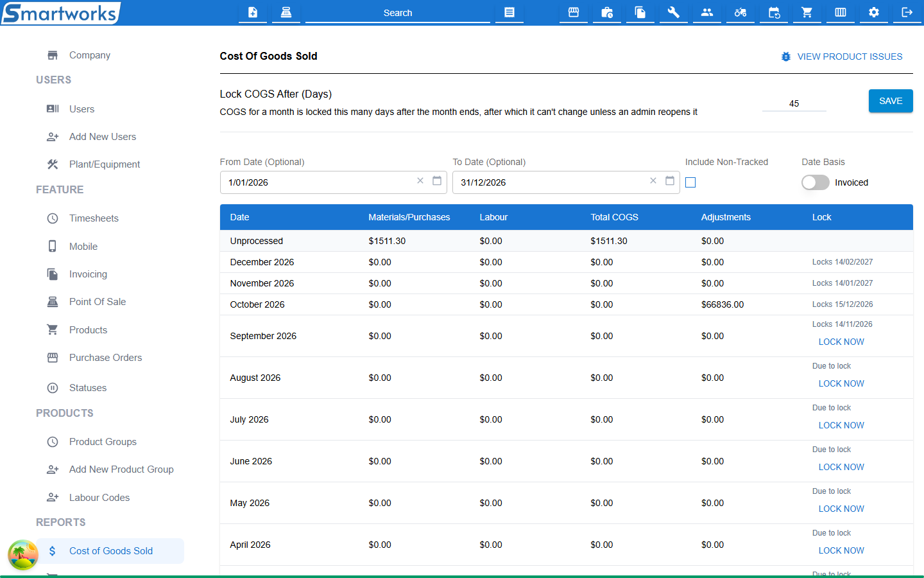Click the Date column header

[239, 217]
